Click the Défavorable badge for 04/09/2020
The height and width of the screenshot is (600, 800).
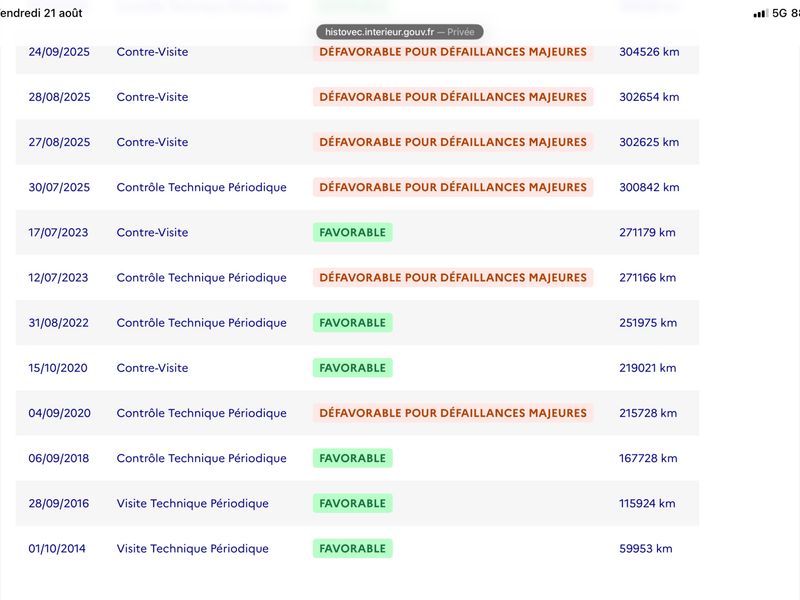[453, 413]
